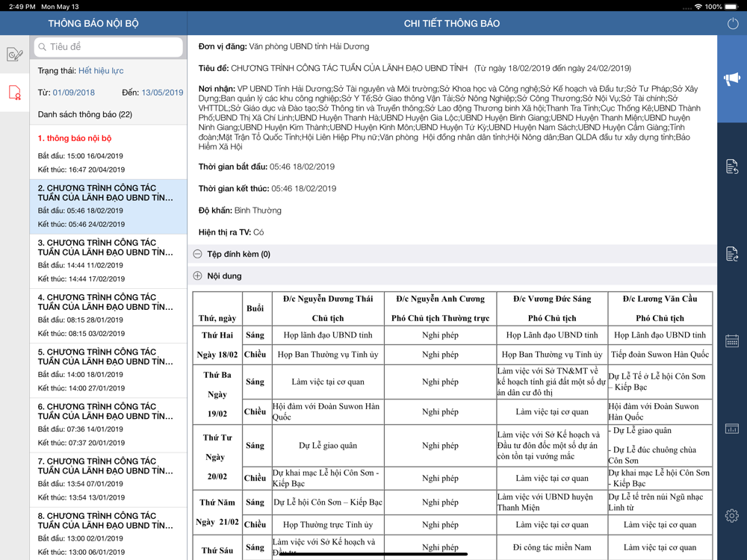747x560 pixels.
Task: Open the calendar schedule icon
Action: pos(732,340)
